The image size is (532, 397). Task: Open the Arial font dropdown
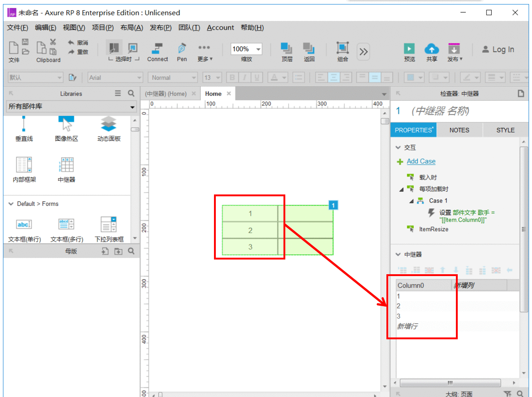[x=115, y=78]
